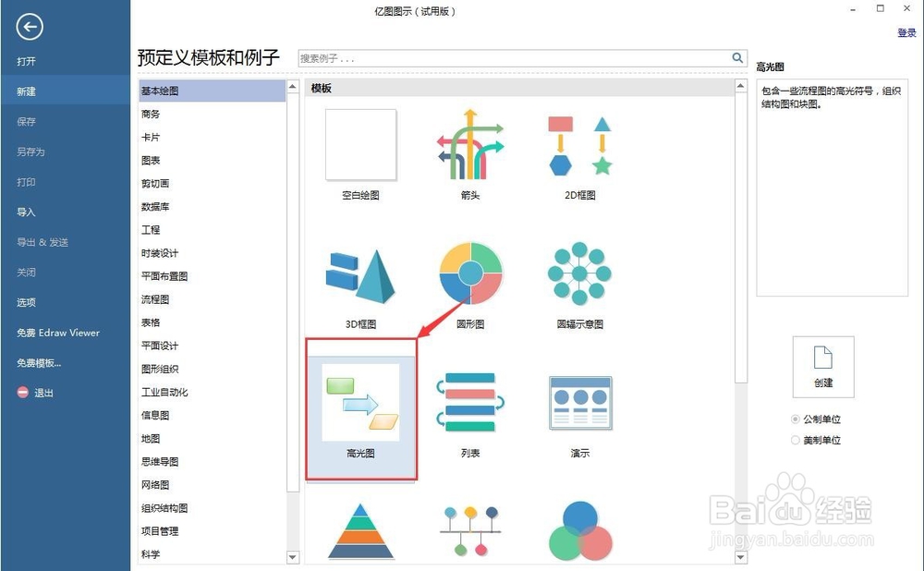
Task: Choose the 列表 list template icon
Action: (x=470, y=403)
